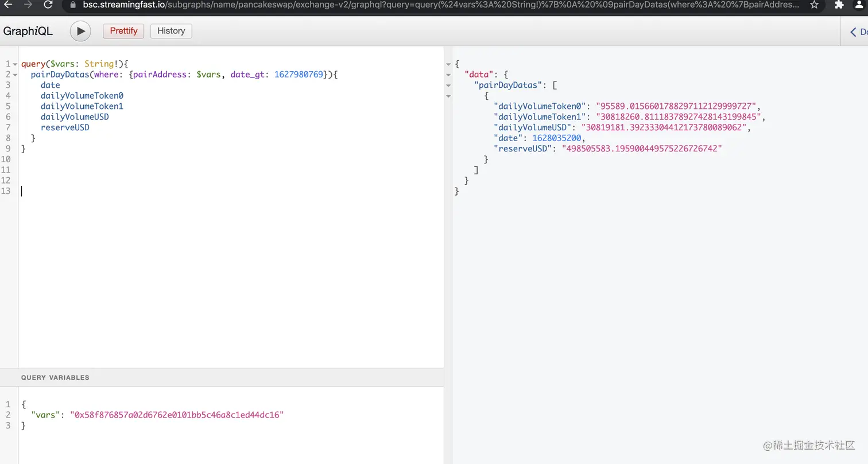868x464 pixels.
Task: Click the vars address value in variables
Action: click(x=177, y=415)
